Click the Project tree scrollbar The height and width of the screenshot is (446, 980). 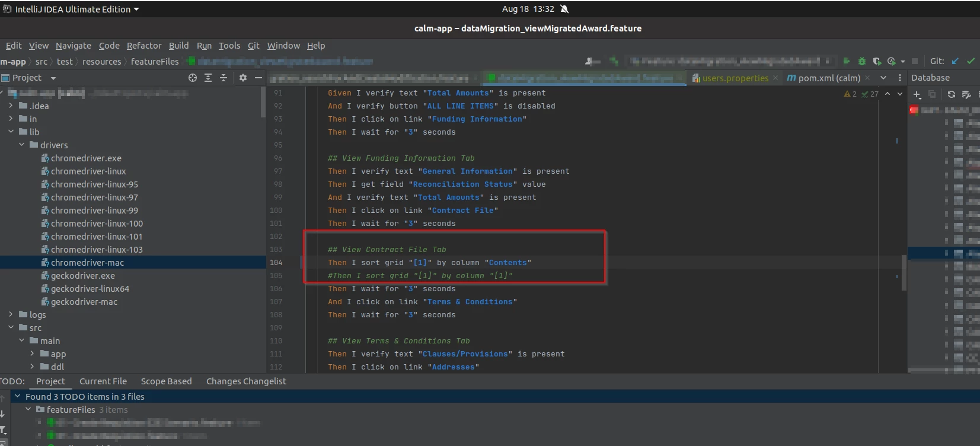tap(263, 102)
